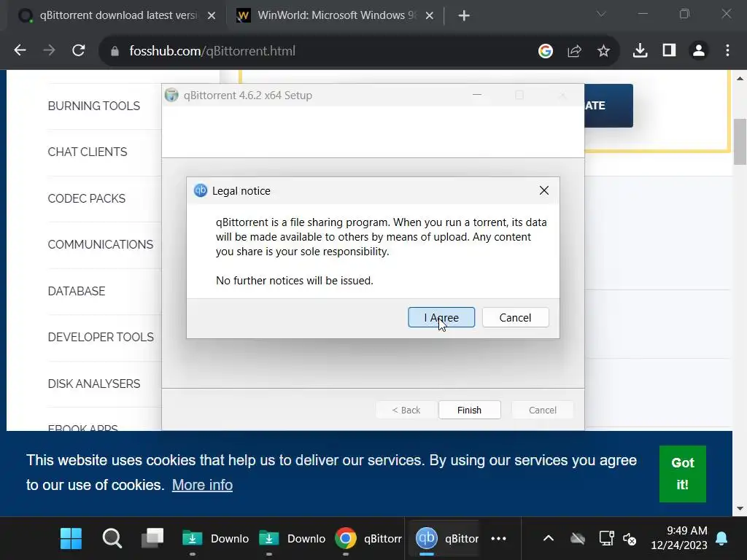This screenshot has height=560, width=747.
Task: Click Finish in qBittorrent Setup
Action: pyautogui.click(x=469, y=410)
